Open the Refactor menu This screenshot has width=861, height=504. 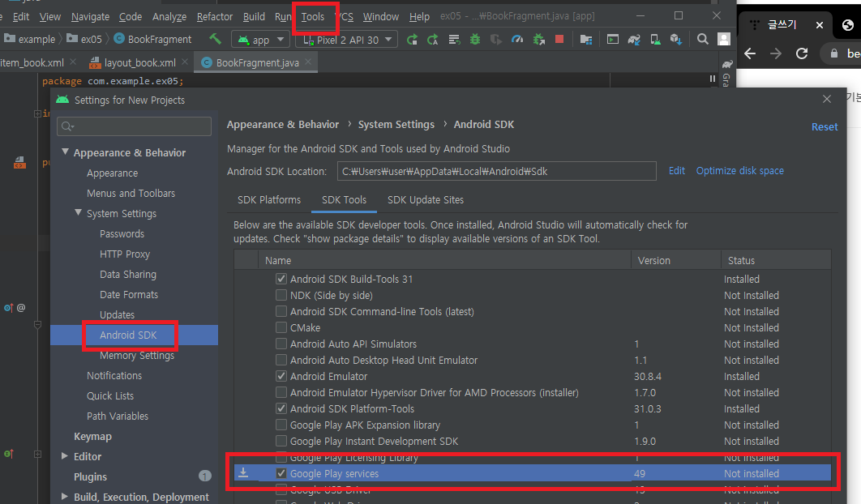[215, 16]
